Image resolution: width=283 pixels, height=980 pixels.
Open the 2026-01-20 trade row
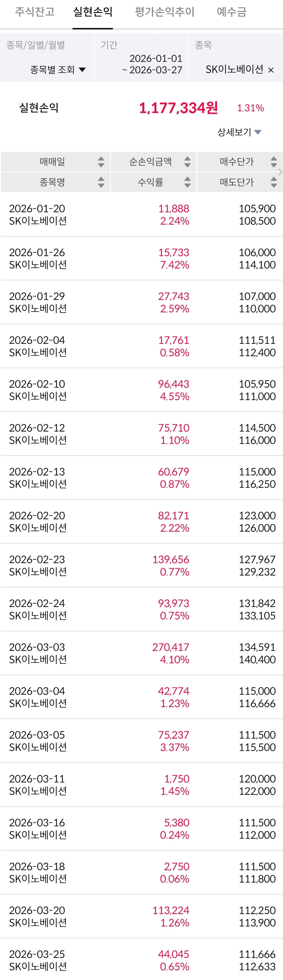click(x=141, y=215)
